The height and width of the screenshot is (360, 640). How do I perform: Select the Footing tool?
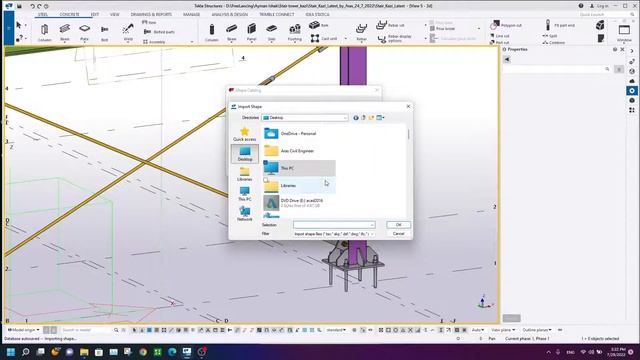pyautogui.click(x=295, y=32)
